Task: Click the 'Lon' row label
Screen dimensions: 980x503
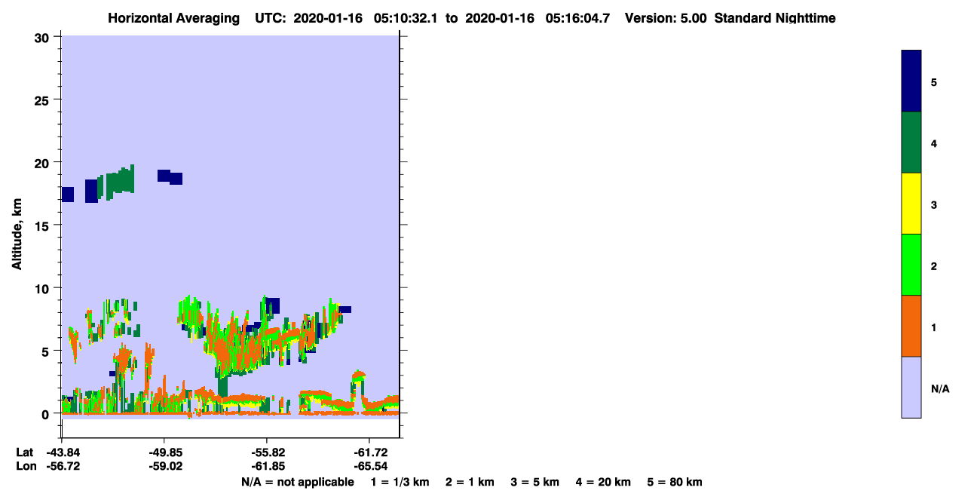Action: point(26,467)
